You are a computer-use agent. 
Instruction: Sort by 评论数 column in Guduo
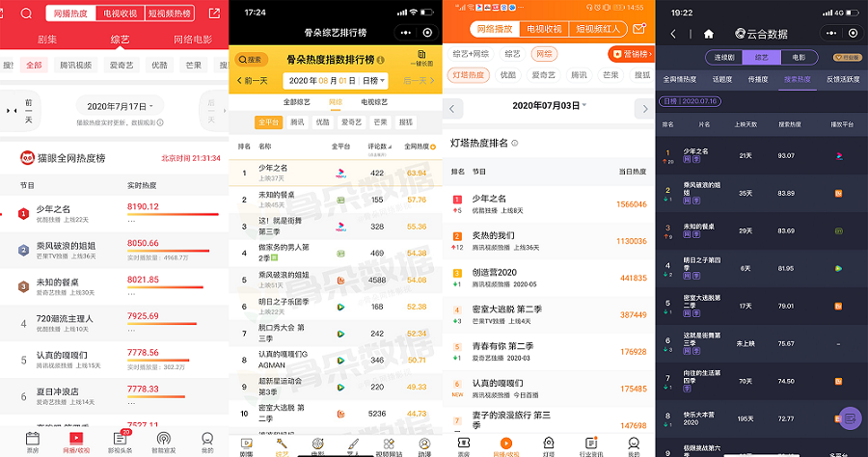(379, 147)
